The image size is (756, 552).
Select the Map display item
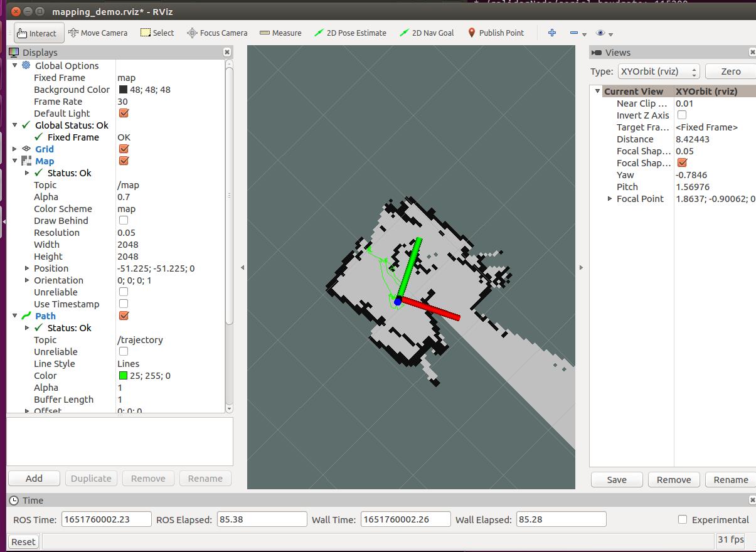tap(45, 161)
